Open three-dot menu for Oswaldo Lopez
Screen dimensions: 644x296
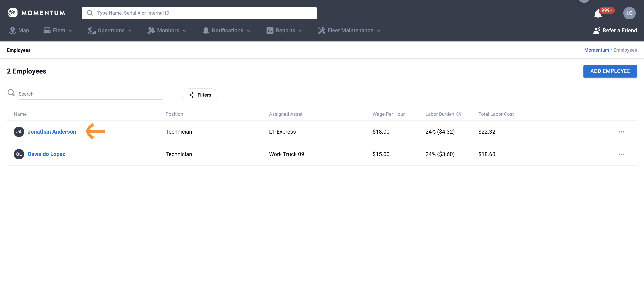click(621, 154)
